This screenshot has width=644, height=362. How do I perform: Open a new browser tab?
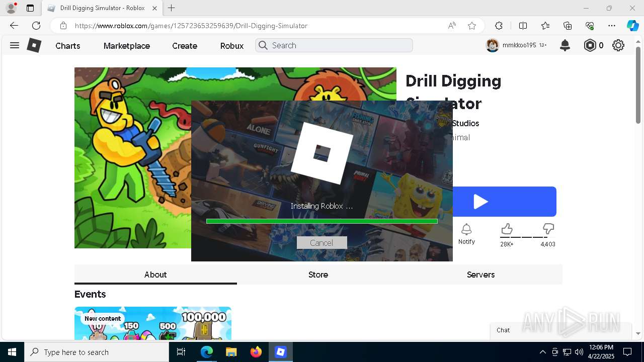171,8
